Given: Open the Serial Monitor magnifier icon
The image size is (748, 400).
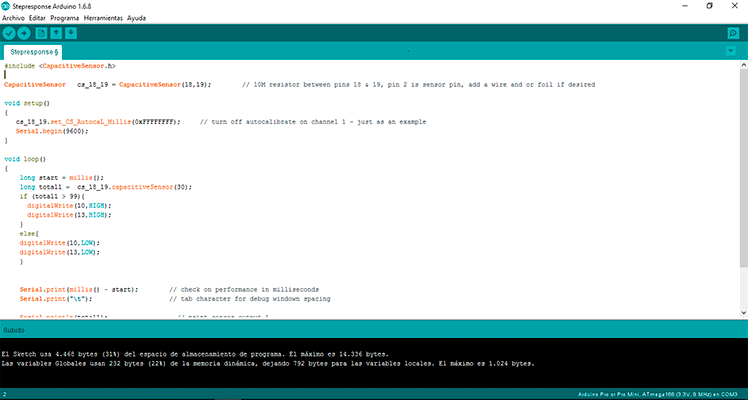Looking at the screenshot, I should coord(733,33).
